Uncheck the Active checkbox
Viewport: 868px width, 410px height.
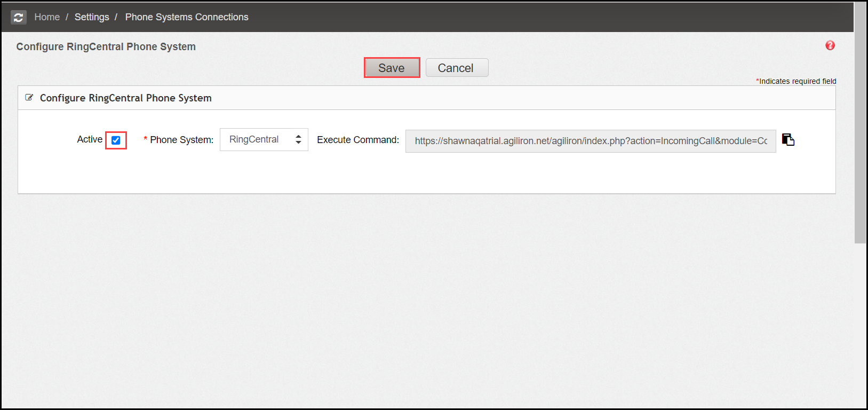click(116, 140)
